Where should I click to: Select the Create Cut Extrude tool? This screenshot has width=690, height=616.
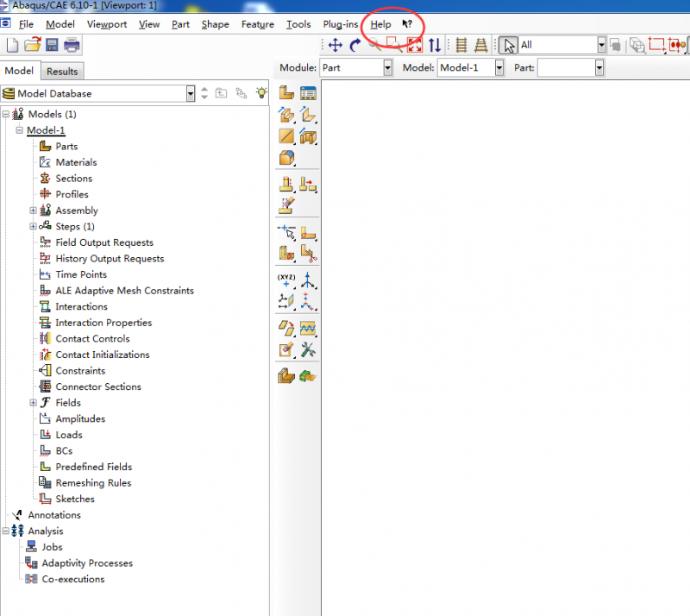click(308, 136)
